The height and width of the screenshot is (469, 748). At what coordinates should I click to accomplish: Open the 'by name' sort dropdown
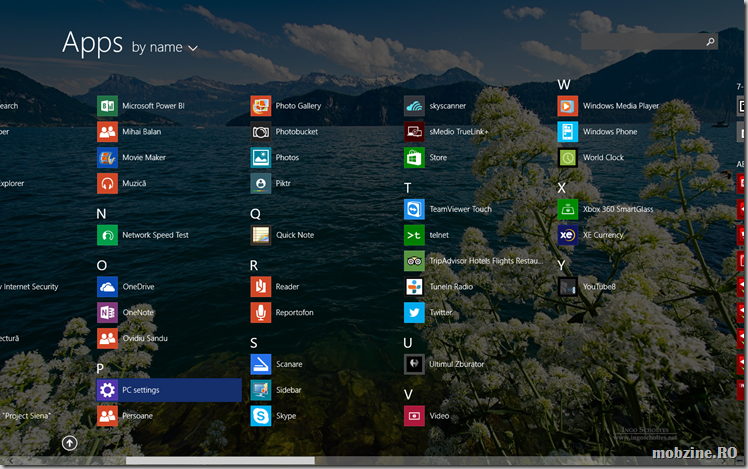tap(165, 47)
